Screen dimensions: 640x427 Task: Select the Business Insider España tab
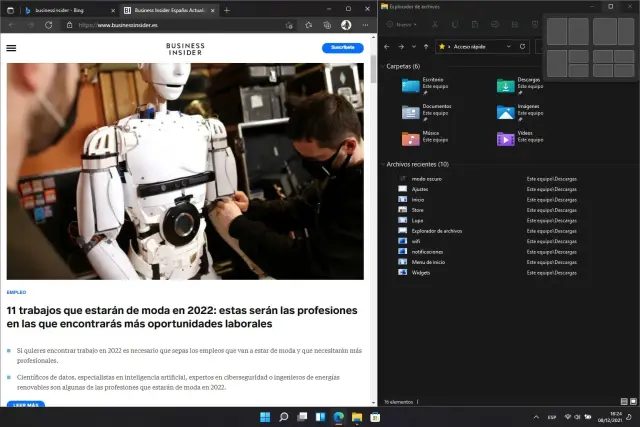[165, 10]
